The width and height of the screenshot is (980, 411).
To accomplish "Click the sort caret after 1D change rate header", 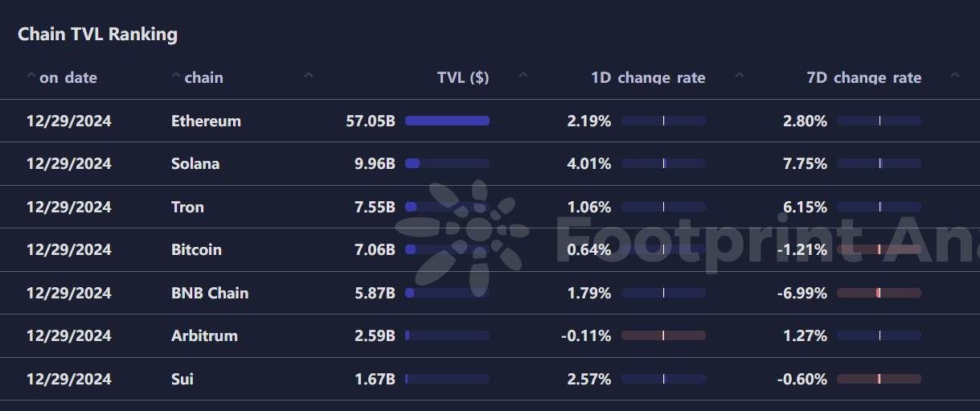I will pos(740,76).
